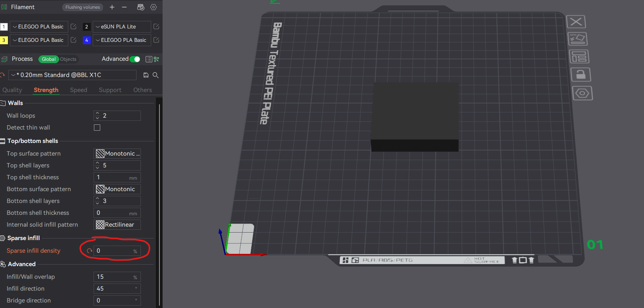Open the Support tab

[110, 90]
